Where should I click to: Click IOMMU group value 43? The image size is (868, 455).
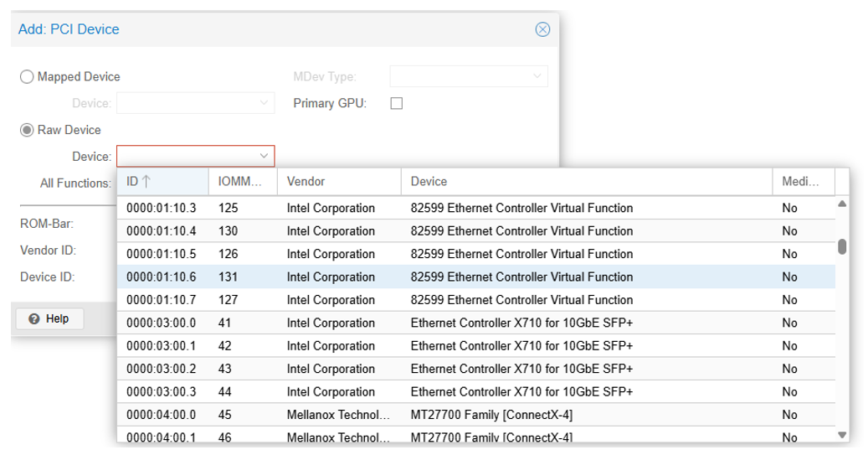click(x=225, y=369)
